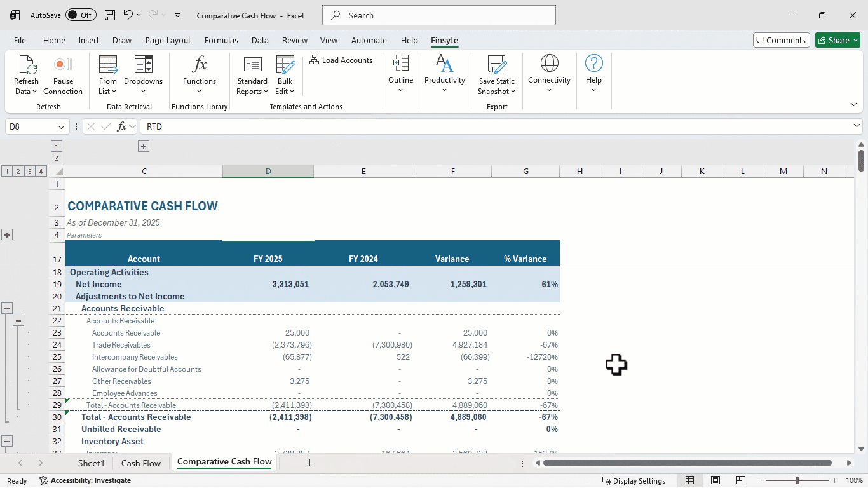Open the Name Box dropdown
The image size is (868, 488).
click(x=62, y=126)
